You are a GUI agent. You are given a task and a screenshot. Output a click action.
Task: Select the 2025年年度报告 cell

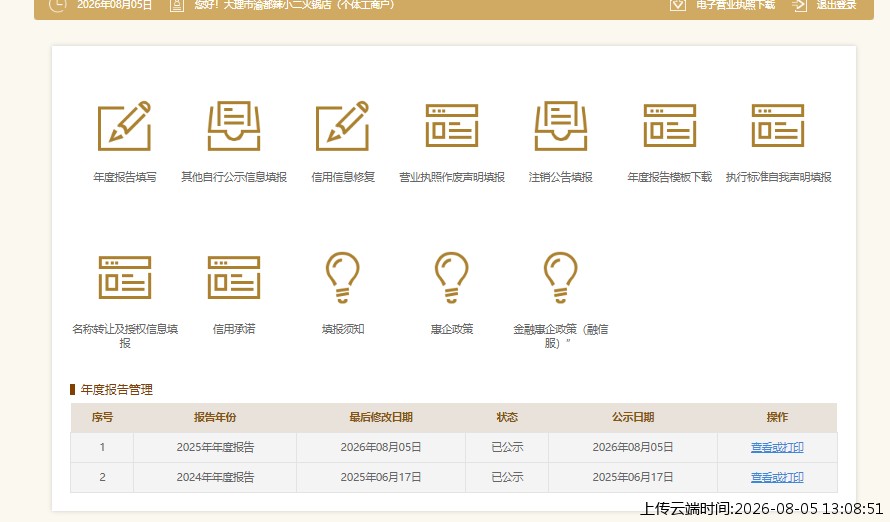click(x=215, y=447)
